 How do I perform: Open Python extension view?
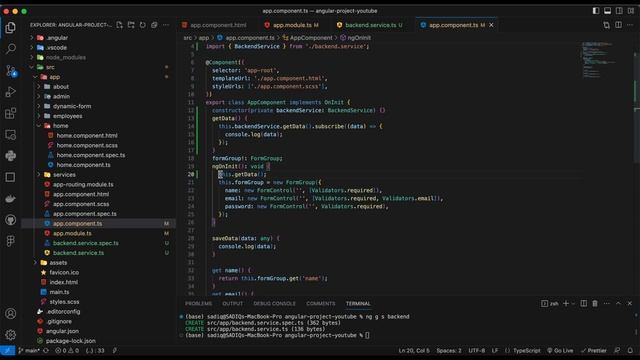coord(11,156)
